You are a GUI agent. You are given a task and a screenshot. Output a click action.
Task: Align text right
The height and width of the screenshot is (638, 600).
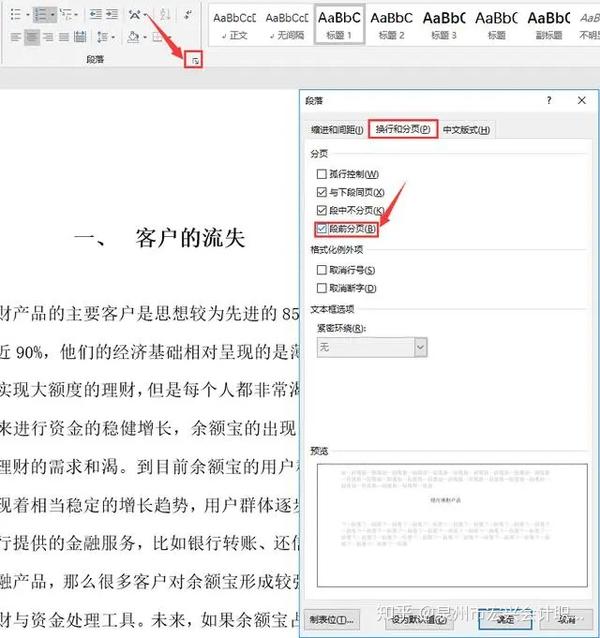[x=48, y=37]
